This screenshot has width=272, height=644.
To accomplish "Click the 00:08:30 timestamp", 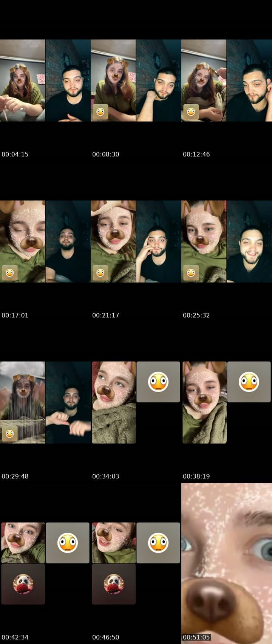I will point(106,154).
